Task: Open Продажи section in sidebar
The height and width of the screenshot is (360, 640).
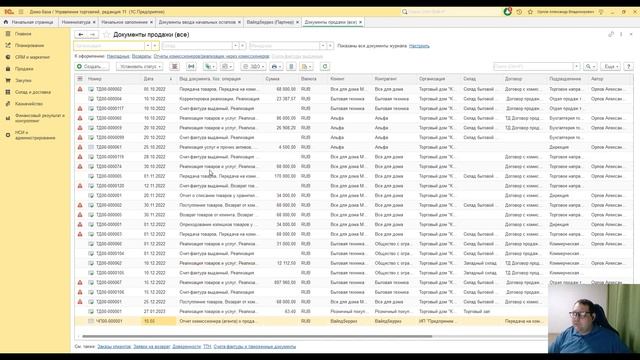Action: pos(24,69)
